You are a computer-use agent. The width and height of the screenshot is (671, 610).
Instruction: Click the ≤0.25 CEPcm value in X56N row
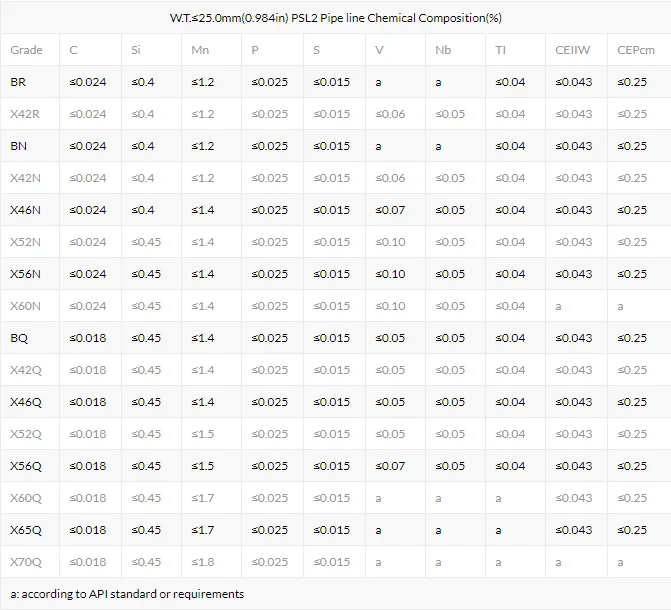click(632, 274)
